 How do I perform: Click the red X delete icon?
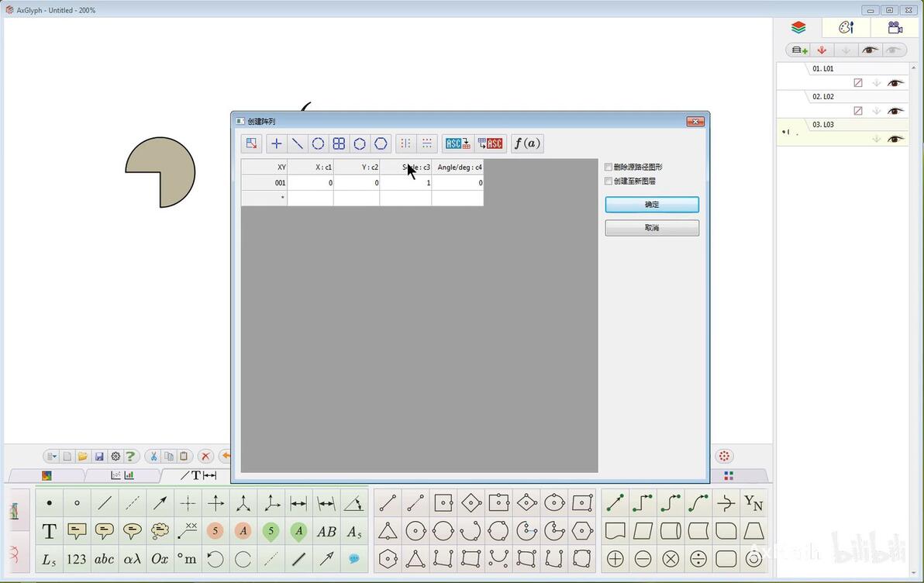click(205, 457)
